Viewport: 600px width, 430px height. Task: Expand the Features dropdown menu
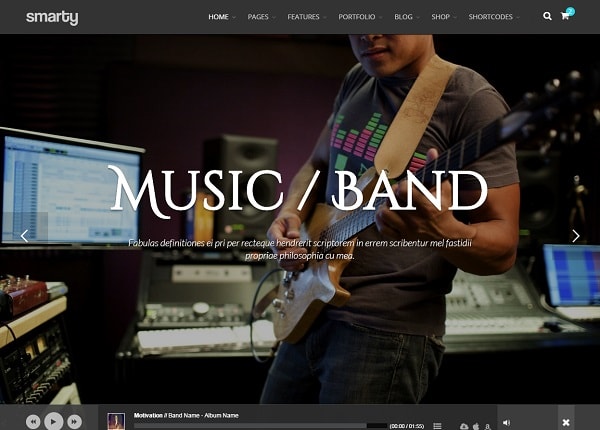(304, 17)
